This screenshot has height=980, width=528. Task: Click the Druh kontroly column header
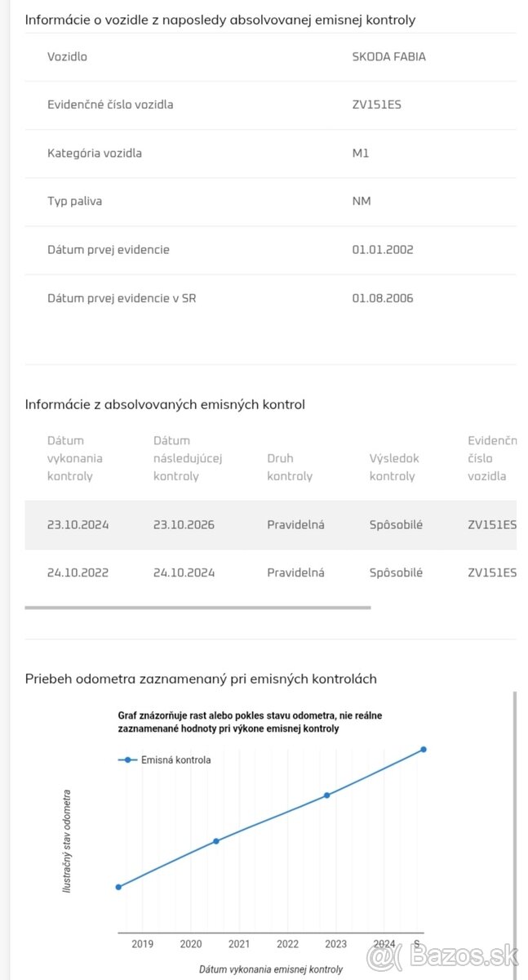290,467
